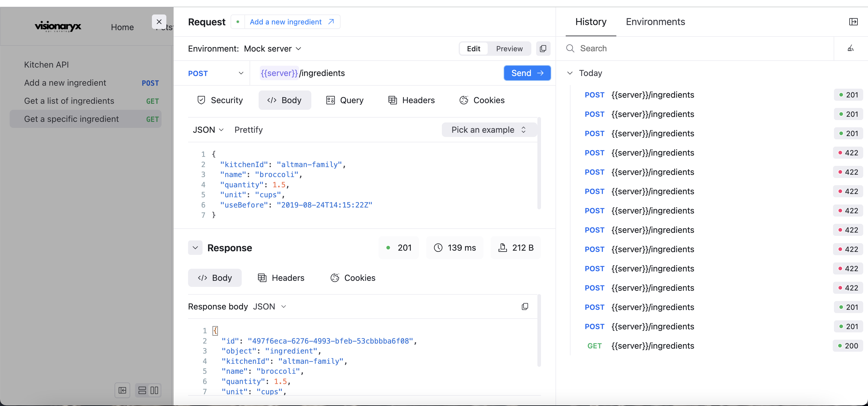Open the POST method dropdown

[216, 73]
